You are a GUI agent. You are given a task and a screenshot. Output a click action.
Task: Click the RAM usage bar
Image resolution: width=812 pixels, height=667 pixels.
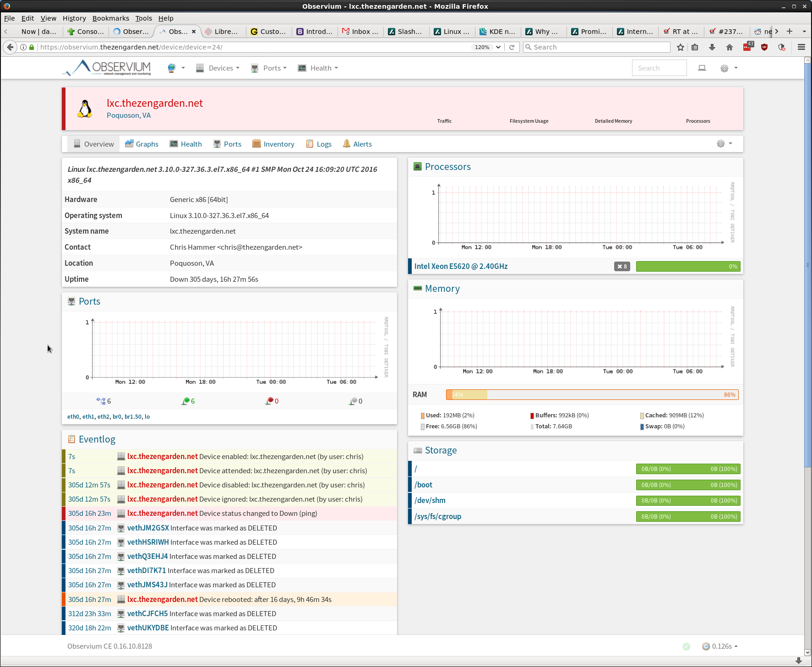click(592, 394)
